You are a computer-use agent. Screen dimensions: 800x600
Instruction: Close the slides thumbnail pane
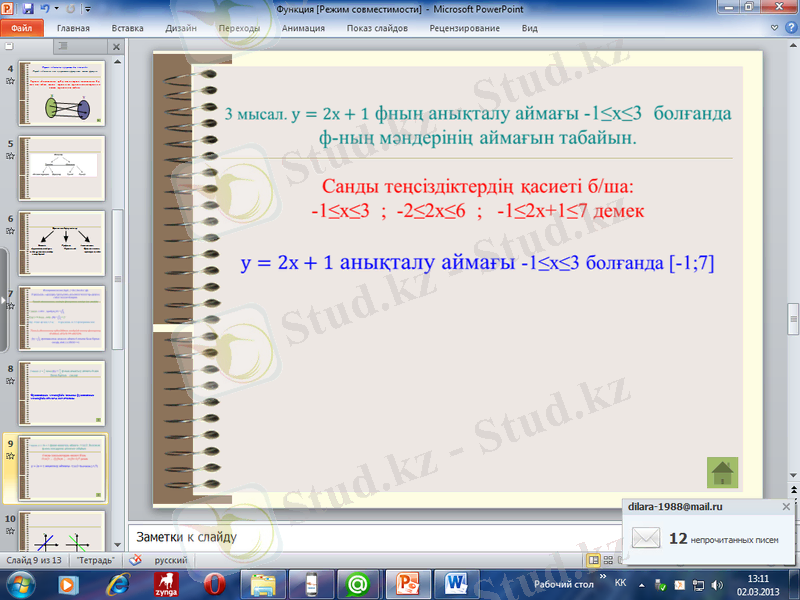[116, 46]
